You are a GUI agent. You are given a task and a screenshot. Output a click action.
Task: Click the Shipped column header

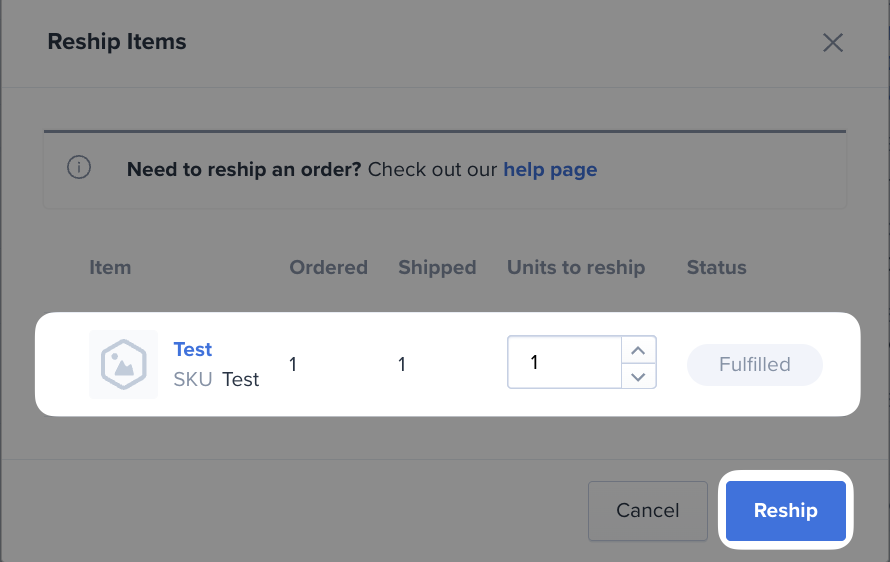437,267
